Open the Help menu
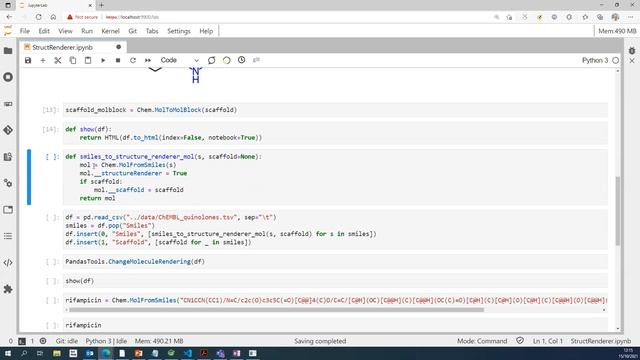The width and height of the screenshot is (640, 360). click(x=206, y=31)
